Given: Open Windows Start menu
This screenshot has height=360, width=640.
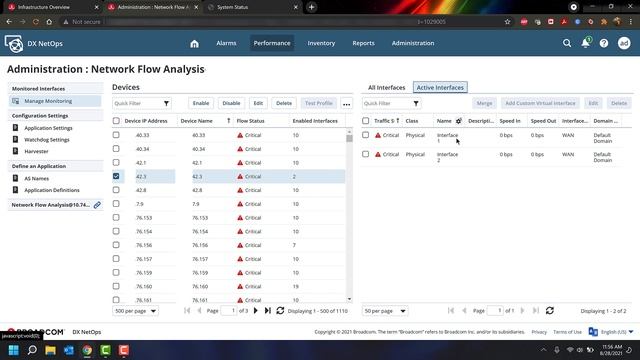Looking at the screenshot, I should tap(13, 350).
